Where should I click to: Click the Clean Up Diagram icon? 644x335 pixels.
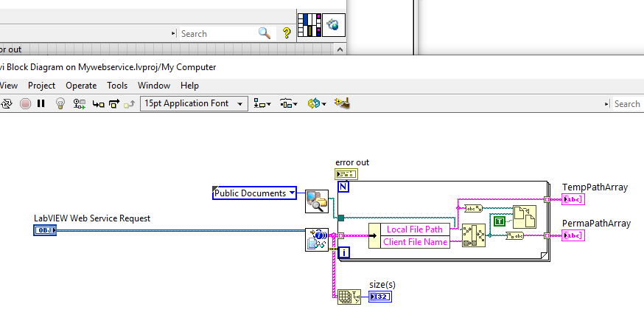click(x=341, y=104)
